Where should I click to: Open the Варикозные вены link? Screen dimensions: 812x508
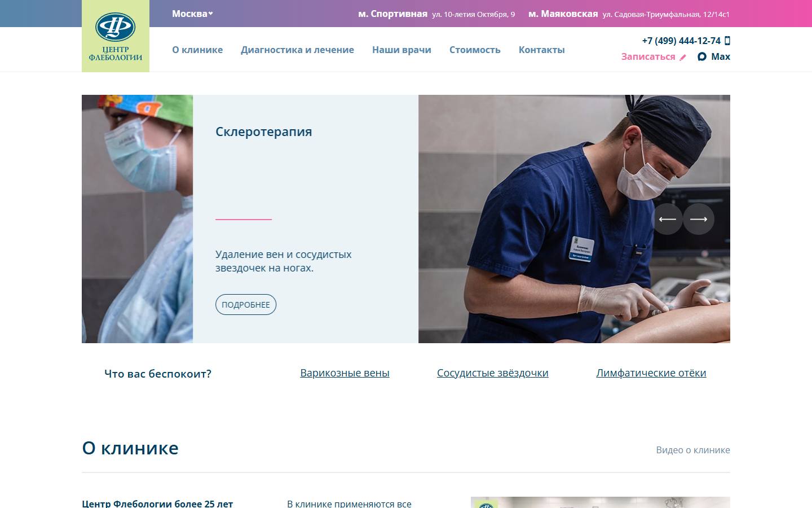point(345,373)
